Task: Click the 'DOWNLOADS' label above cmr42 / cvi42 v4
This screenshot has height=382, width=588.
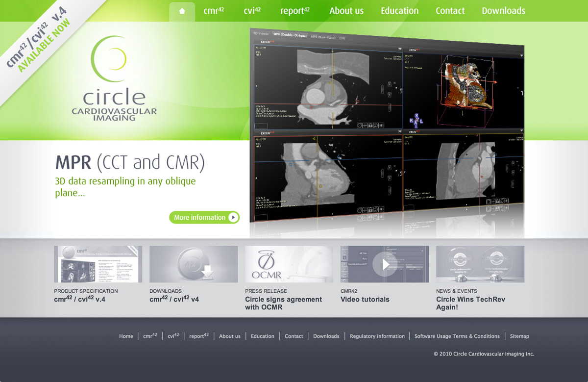Action: (166, 291)
